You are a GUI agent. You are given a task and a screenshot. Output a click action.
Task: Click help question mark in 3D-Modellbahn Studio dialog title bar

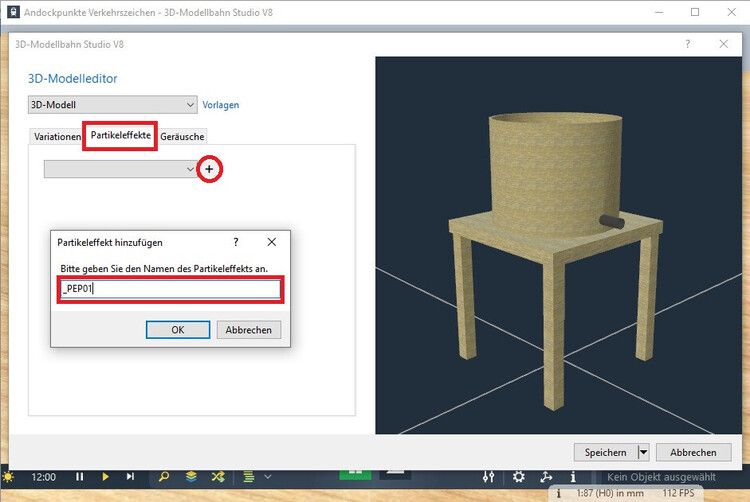click(688, 44)
